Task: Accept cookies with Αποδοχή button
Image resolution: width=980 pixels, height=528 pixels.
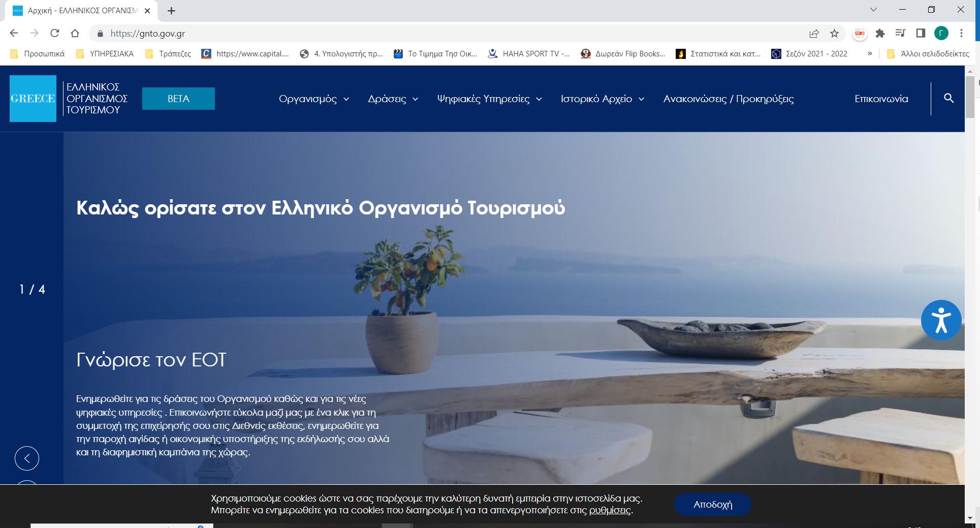Action: [712, 505]
